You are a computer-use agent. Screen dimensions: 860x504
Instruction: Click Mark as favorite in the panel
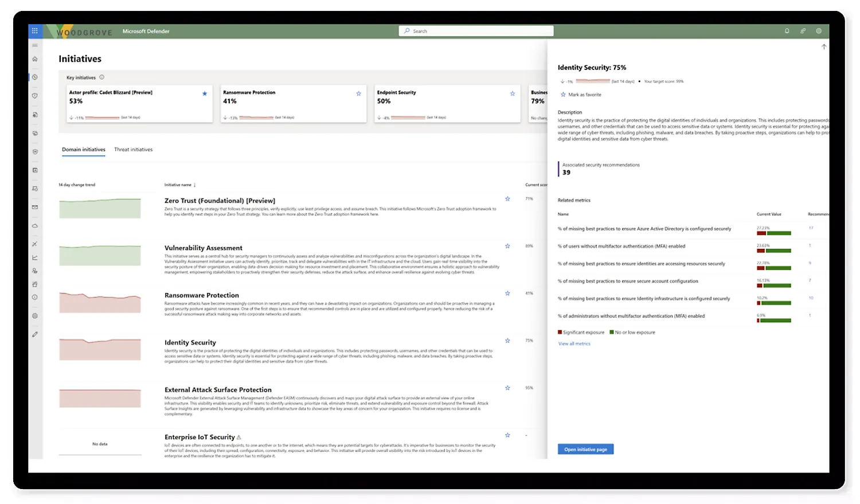coord(581,95)
